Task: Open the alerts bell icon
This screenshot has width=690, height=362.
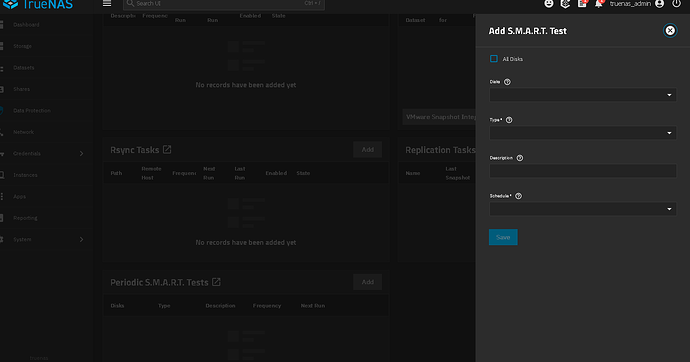Action: click(599, 4)
